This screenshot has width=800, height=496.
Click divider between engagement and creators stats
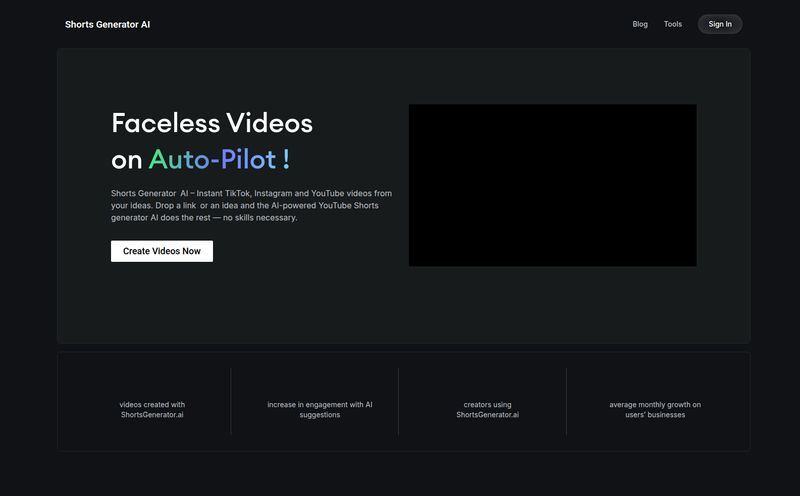click(x=399, y=401)
